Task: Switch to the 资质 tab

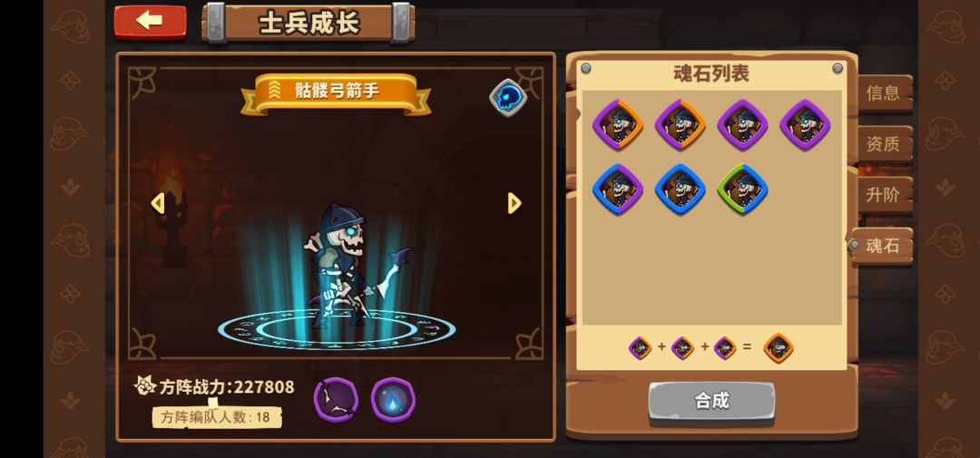Action: tap(883, 144)
